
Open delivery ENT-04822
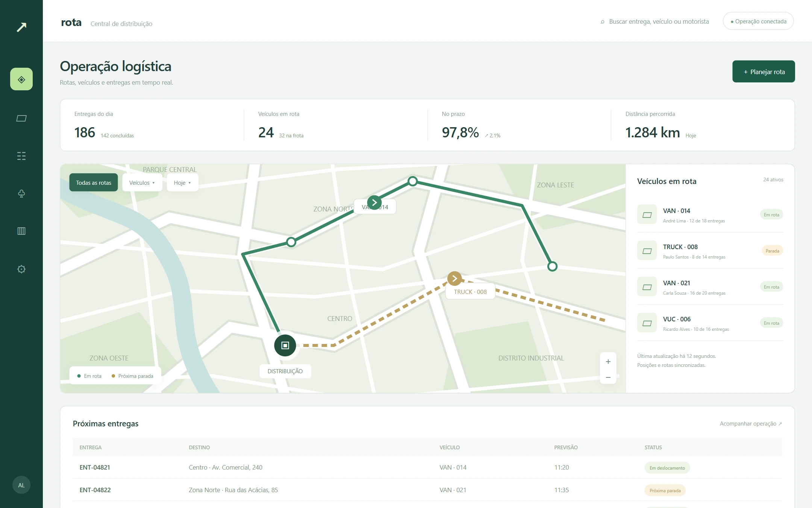95,490
